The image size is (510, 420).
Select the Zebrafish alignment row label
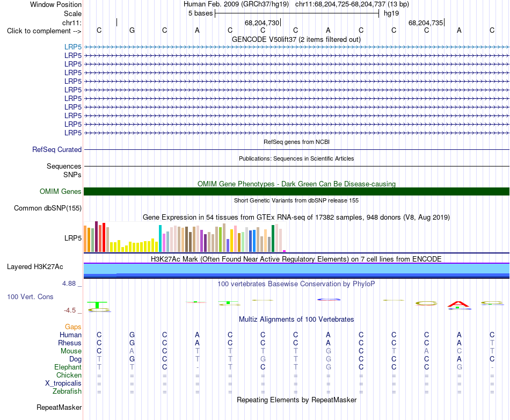tap(67, 392)
